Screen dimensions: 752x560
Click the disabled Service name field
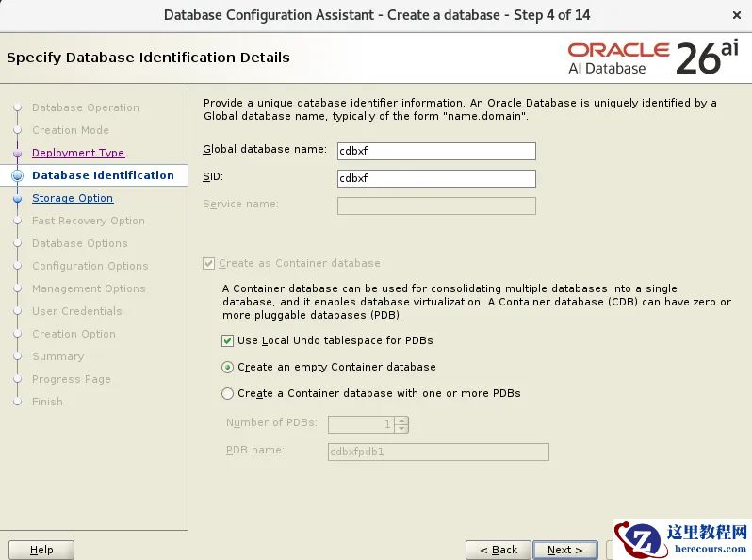(x=436, y=206)
